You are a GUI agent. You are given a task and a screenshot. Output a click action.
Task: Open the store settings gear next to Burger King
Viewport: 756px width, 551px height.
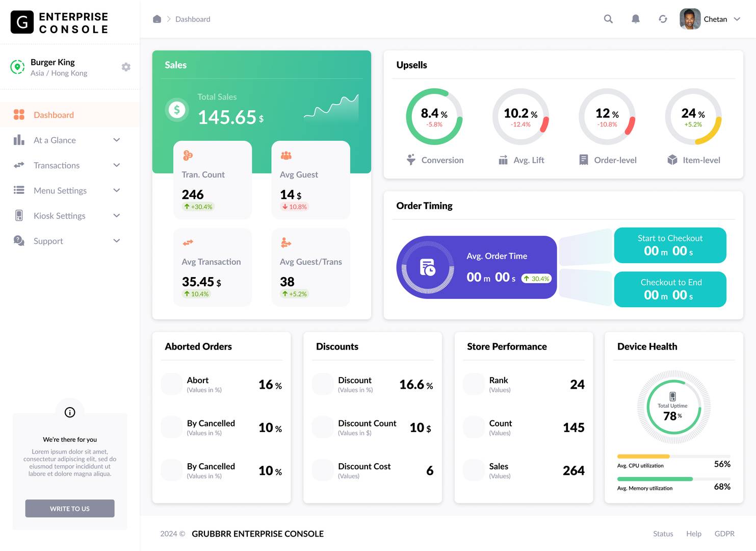(x=126, y=67)
